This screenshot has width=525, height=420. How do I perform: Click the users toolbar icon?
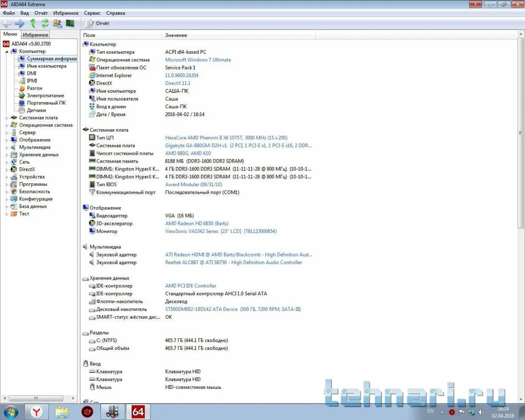pyautogui.click(x=58, y=23)
